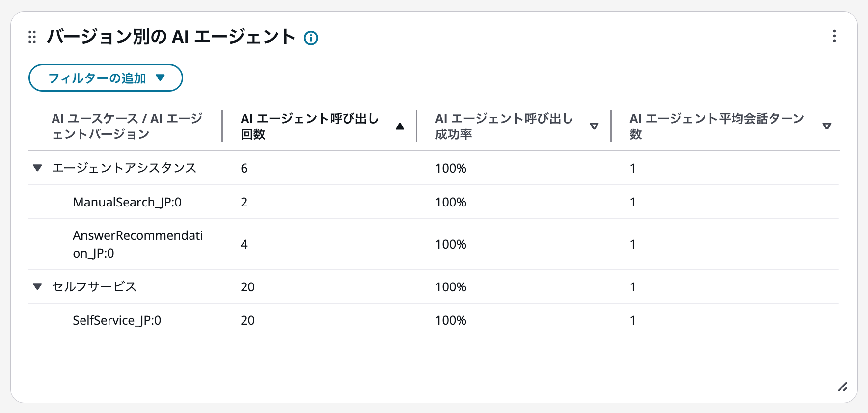
Task: Click the 100% success rate of SelfService_JP:0
Action: tap(450, 320)
